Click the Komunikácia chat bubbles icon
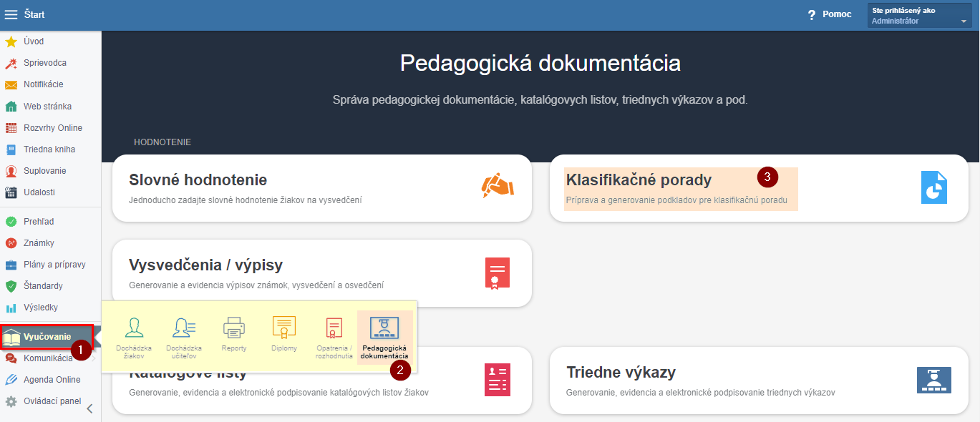The height and width of the screenshot is (422, 980). point(11,358)
